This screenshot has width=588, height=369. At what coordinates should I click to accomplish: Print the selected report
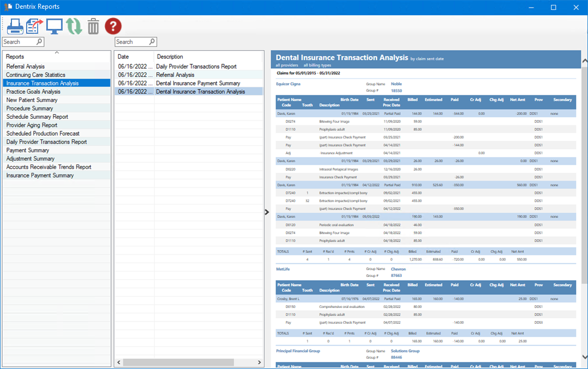[15, 26]
